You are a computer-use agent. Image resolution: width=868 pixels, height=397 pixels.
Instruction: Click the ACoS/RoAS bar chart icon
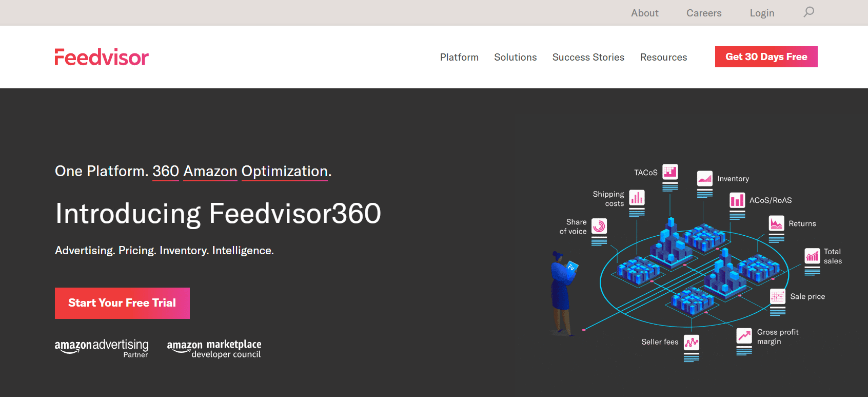pos(737,200)
